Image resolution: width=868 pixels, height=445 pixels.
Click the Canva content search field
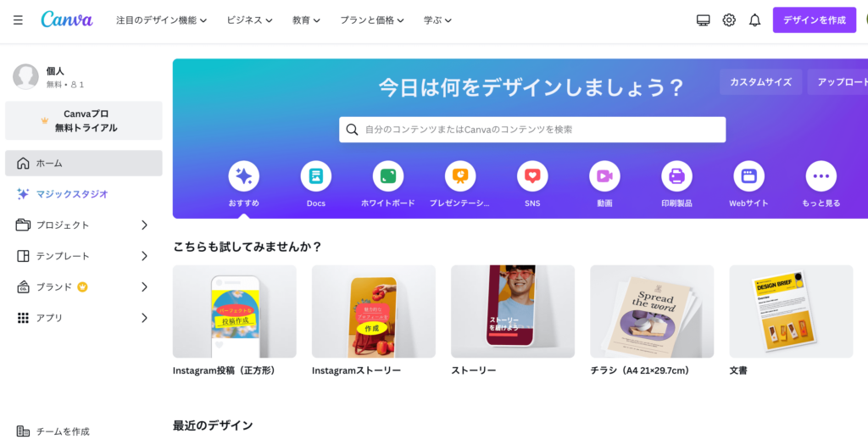pos(532,130)
